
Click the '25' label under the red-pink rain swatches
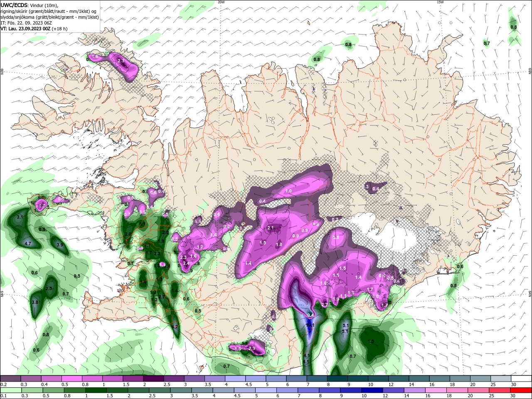tap(491, 396)
